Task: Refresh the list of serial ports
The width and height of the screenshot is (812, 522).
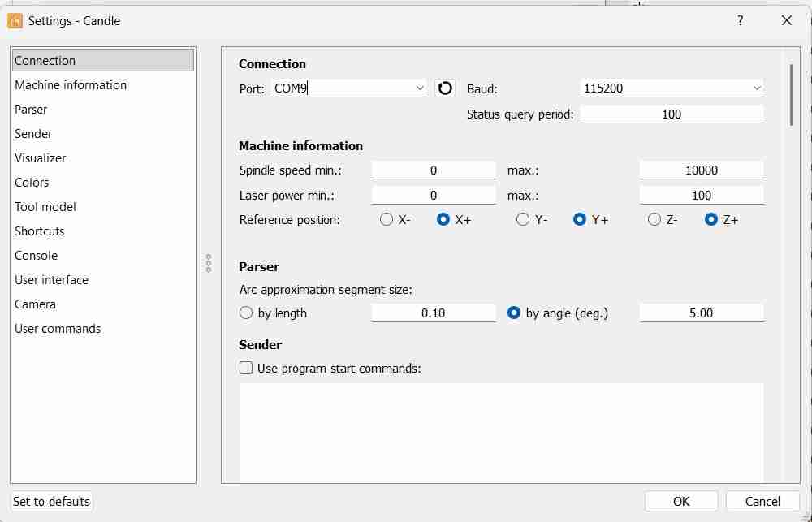Action: pos(444,88)
